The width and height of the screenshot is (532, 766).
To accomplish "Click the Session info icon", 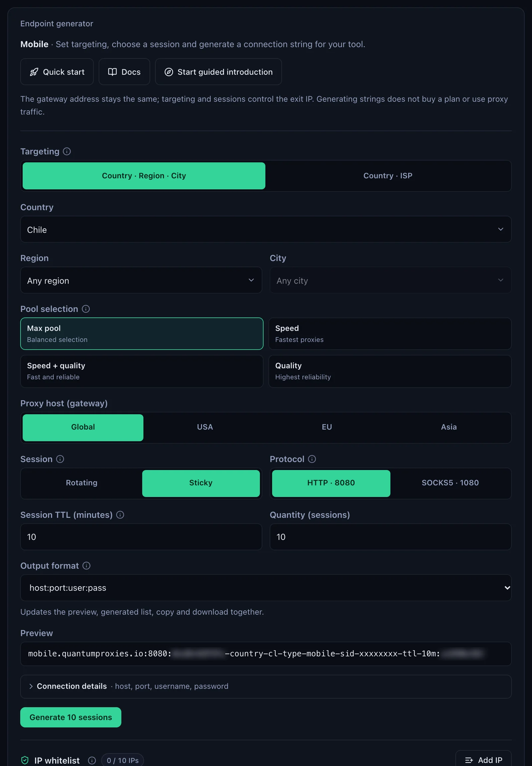I will [x=60, y=459].
